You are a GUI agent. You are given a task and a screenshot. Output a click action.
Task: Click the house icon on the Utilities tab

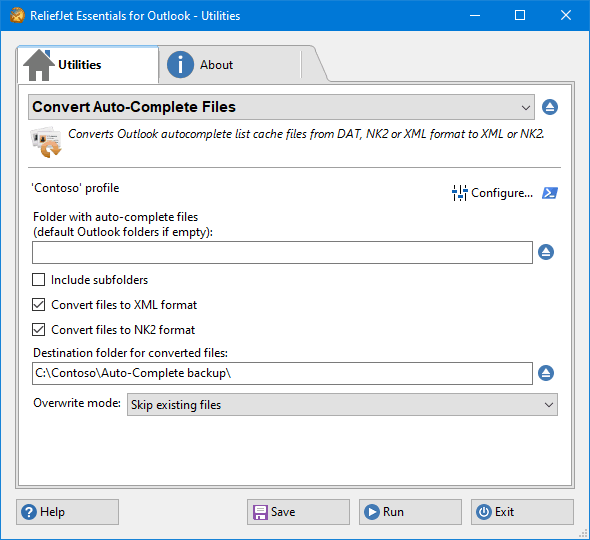pos(39,65)
